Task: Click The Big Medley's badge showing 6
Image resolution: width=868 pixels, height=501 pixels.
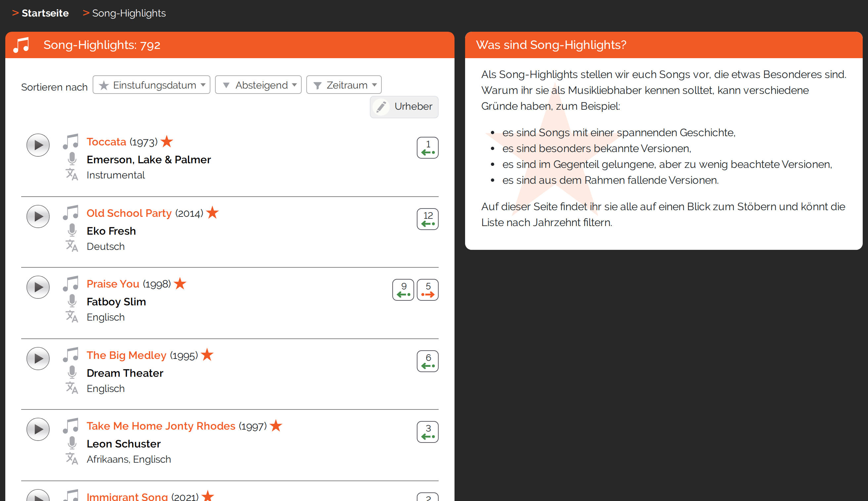Action: pyautogui.click(x=428, y=361)
